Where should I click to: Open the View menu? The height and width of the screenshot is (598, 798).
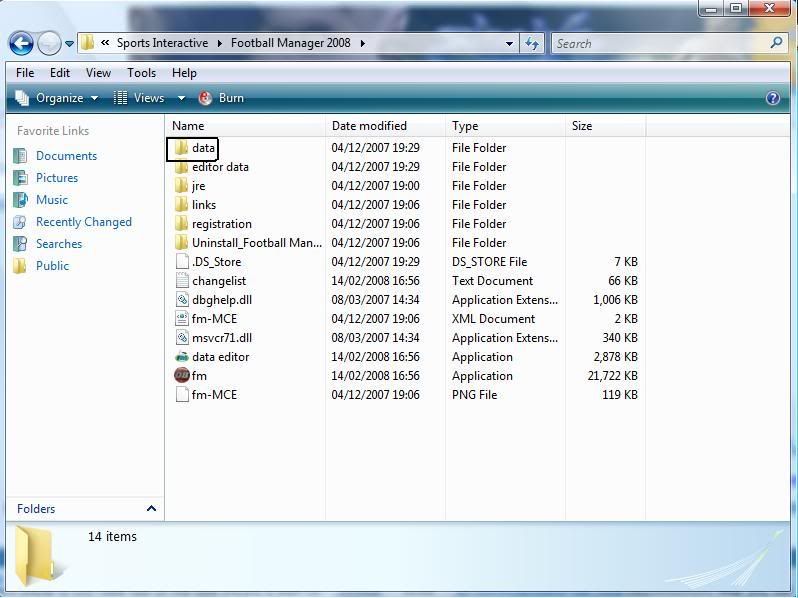[x=98, y=73]
